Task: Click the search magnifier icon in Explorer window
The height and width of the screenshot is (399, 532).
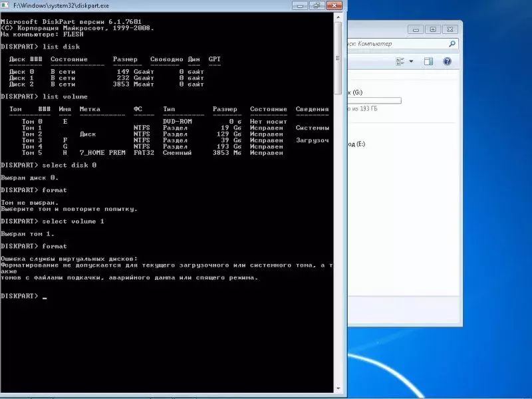Action: (452, 43)
